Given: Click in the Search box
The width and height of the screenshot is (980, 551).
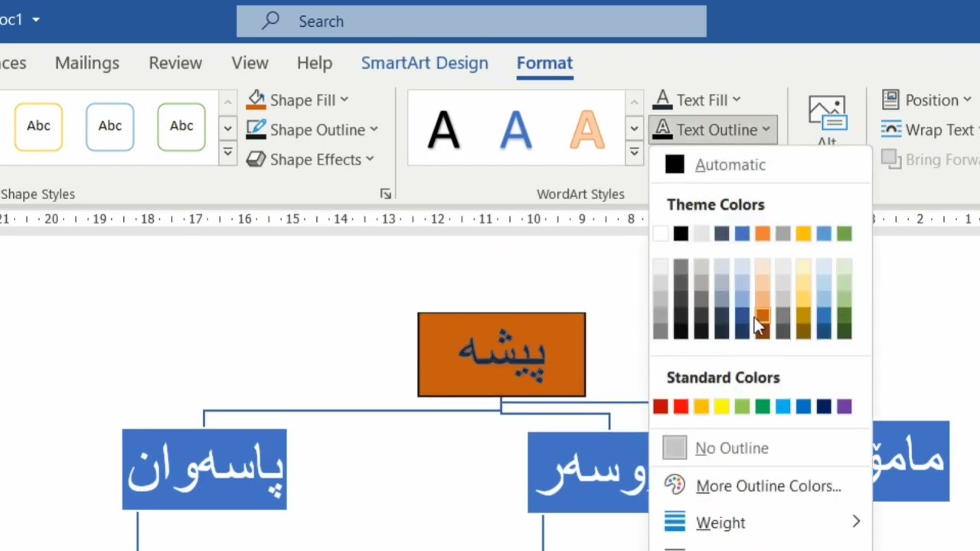Looking at the screenshot, I should pyautogui.click(x=472, y=21).
